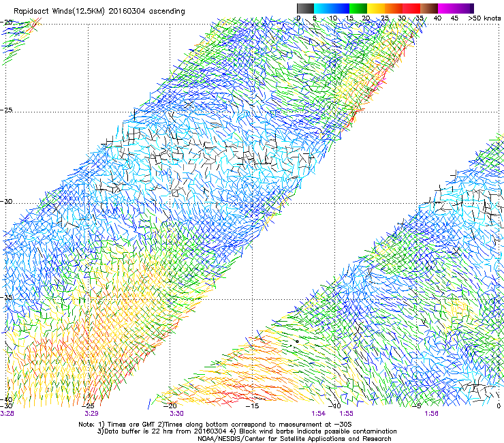Click the legend value '15' under color bar

click(x=349, y=18)
